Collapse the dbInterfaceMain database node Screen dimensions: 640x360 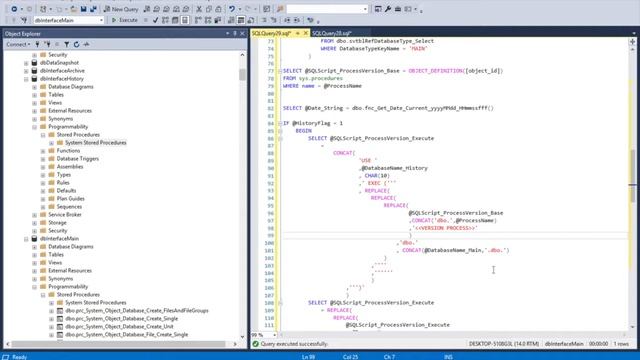26,239
